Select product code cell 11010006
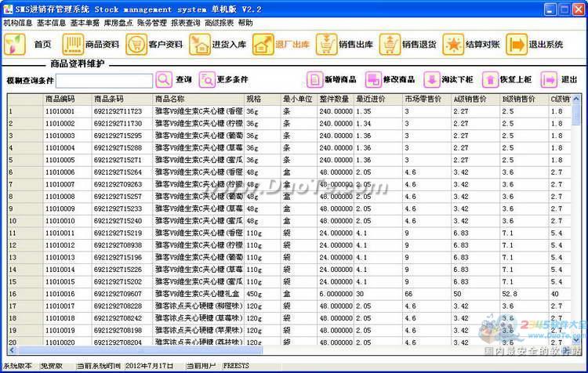588x373 pixels. click(x=67, y=172)
